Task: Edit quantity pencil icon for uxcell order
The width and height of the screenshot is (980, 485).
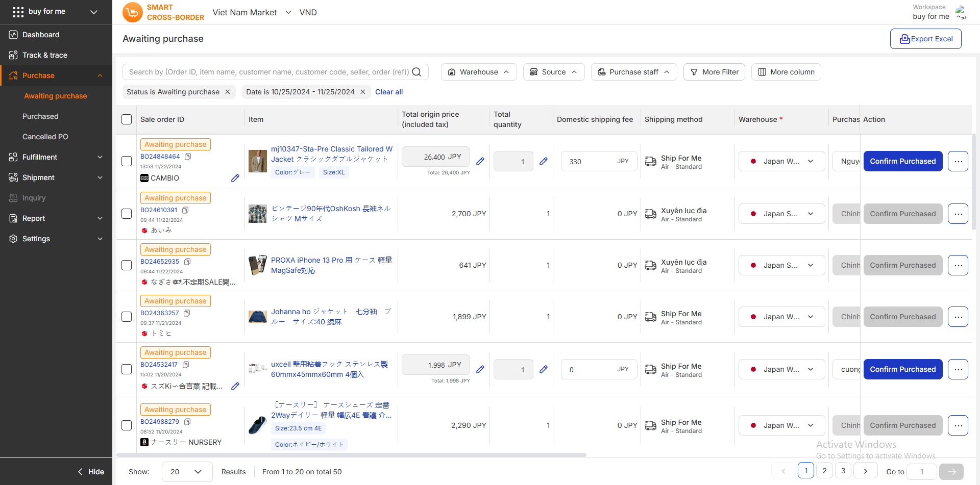Action: point(543,369)
